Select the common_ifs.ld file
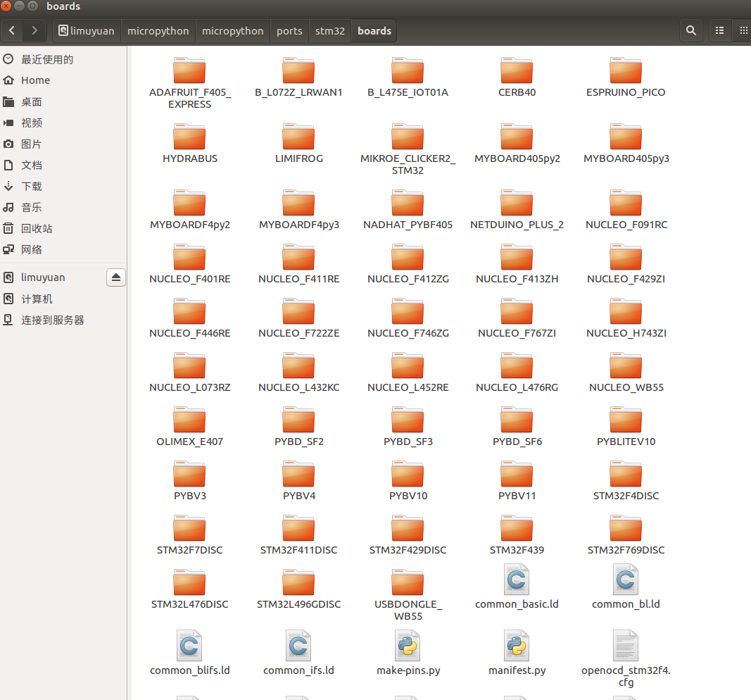Image resolution: width=751 pixels, height=700 pixels. pyautogui.click(x=298, y=653)
